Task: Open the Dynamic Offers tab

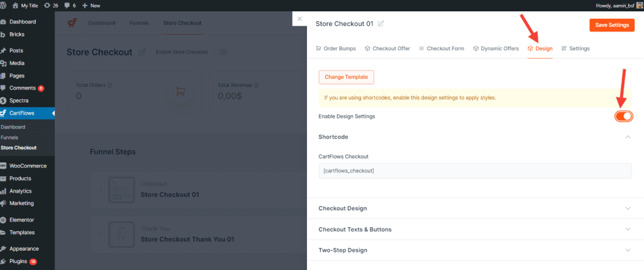Action: (x=496, y=48)
